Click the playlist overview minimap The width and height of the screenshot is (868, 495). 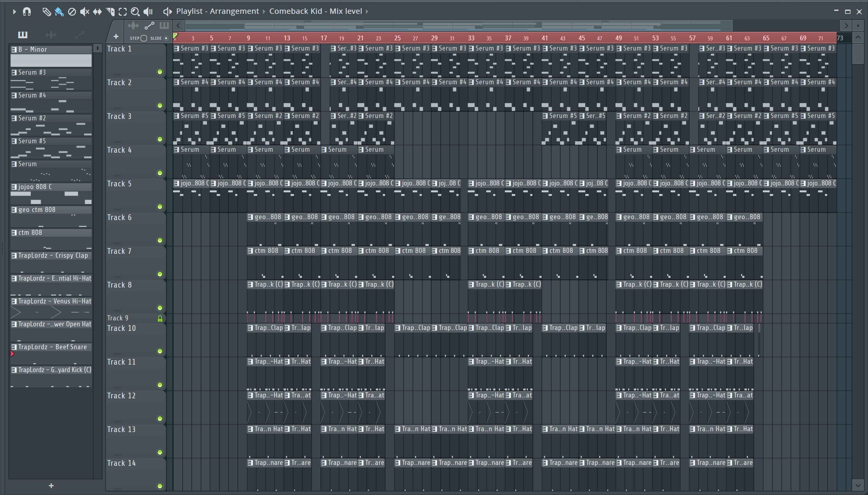point(458,26)
